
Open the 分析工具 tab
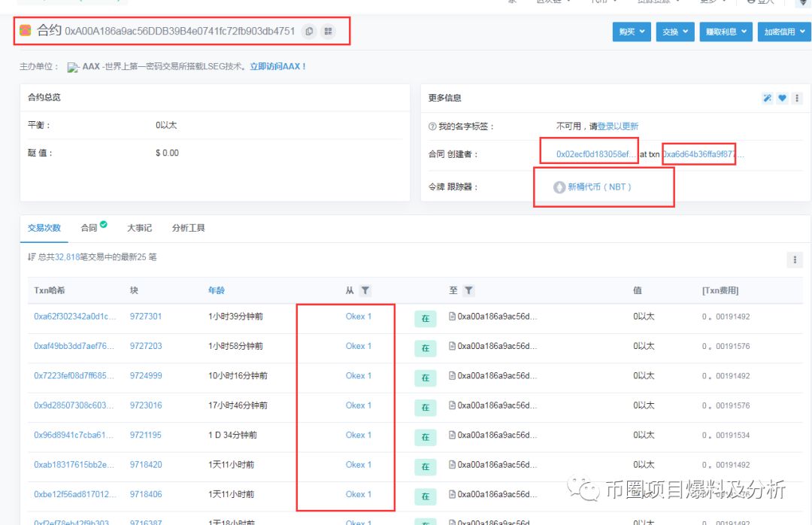(x=188, y=228)
